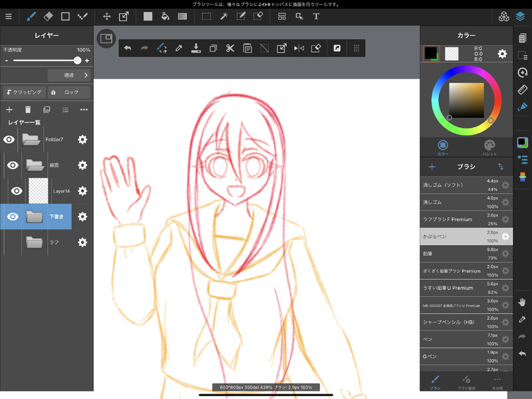Select the Move tool

(107, 16)
